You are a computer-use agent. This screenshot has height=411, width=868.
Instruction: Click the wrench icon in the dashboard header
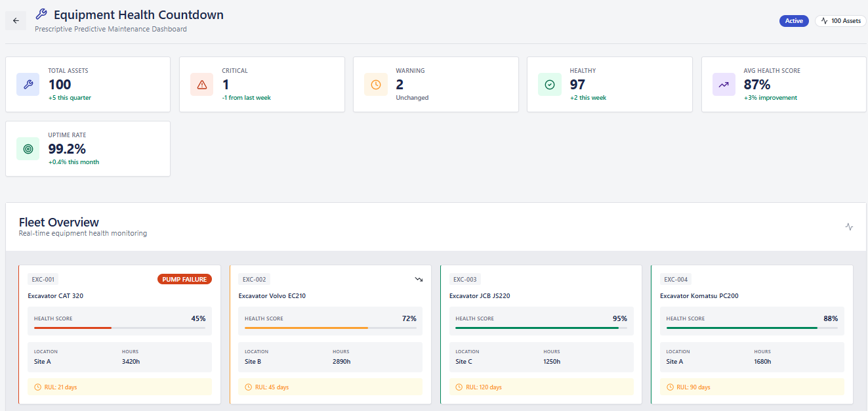tap(41, 13)
